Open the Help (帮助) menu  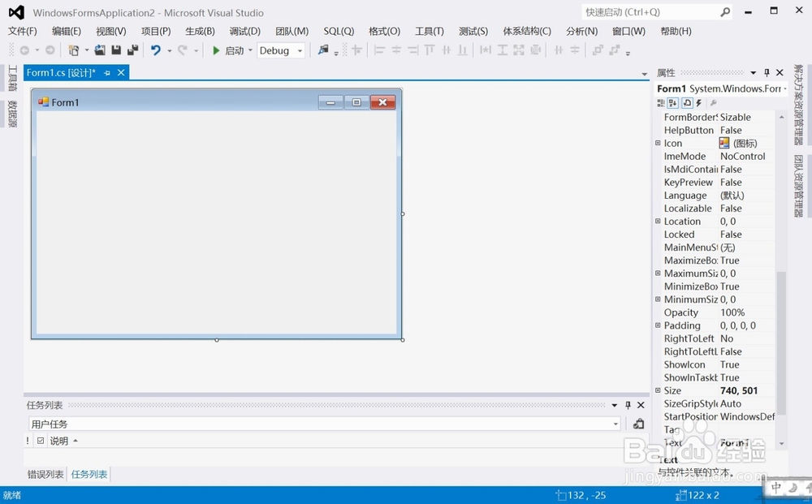tap(676, 31)
